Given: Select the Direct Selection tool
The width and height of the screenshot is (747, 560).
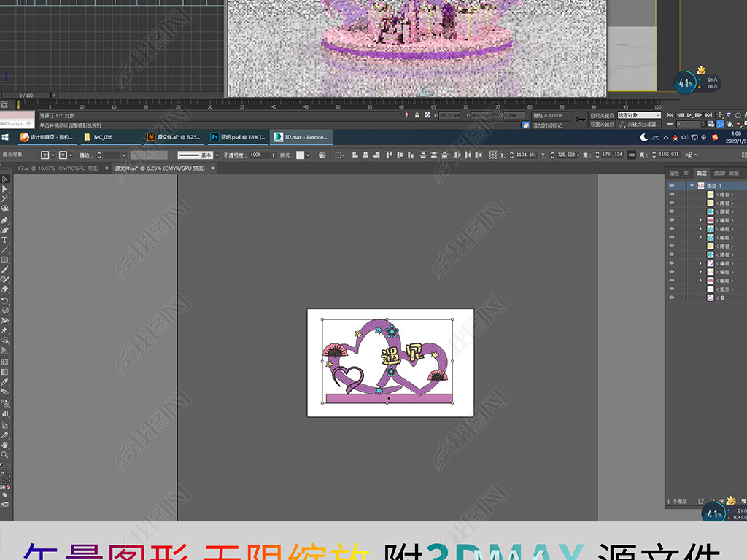Looking at the screenshot, I should pyautogui.click(x=5, y=189).
